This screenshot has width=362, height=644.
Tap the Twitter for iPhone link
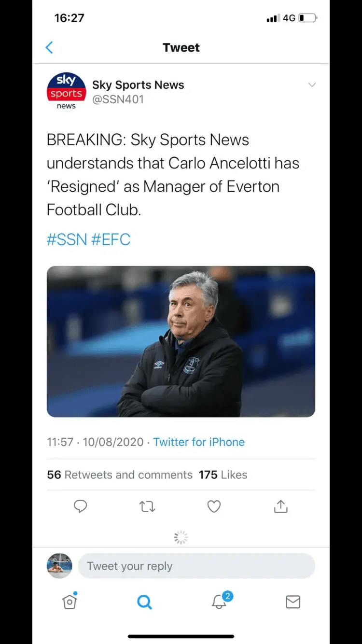tap(199, 442)
